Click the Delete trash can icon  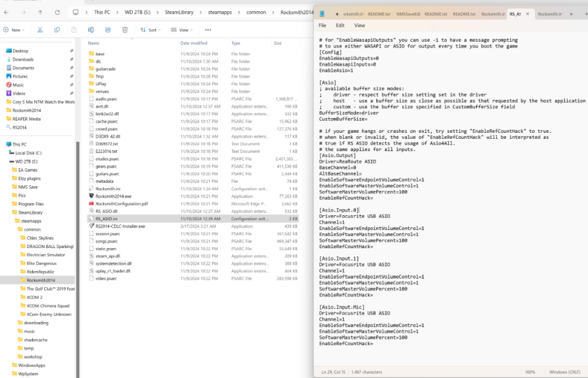click(125, 30)
